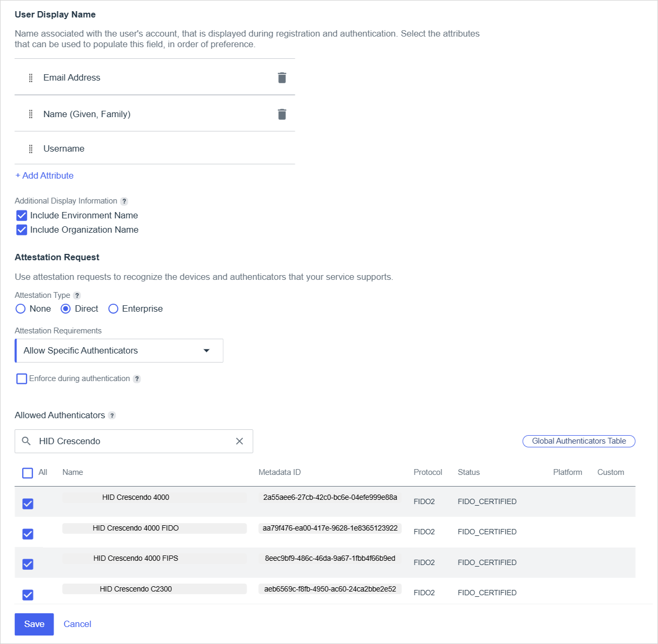658x644 pixels.
Task: Open the Global Authenticators Table
Action: click(579, 441)
